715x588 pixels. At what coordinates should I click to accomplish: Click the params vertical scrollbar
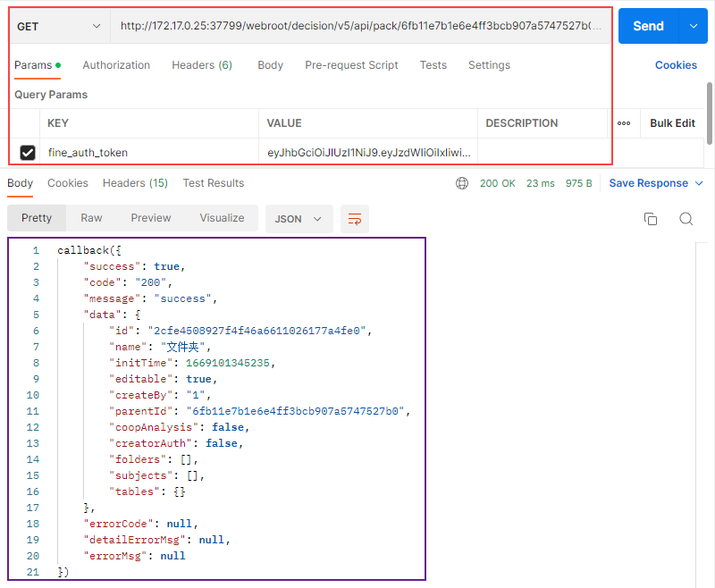(x=710, y=113)
